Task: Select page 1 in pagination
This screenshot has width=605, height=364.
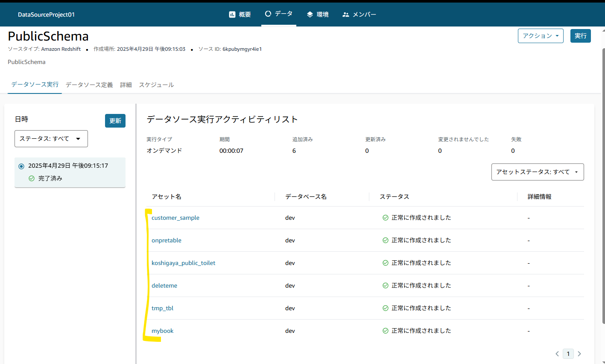Action: (x=568, y=354)
